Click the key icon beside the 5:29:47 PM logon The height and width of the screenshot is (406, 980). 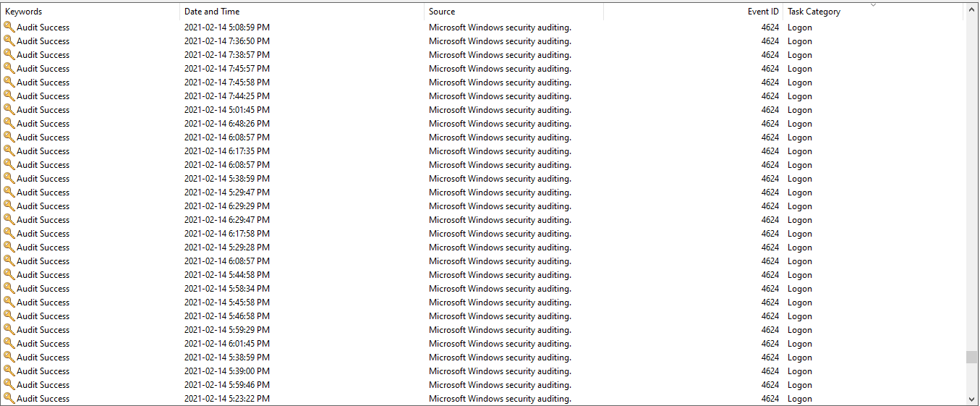coord(9,193)
